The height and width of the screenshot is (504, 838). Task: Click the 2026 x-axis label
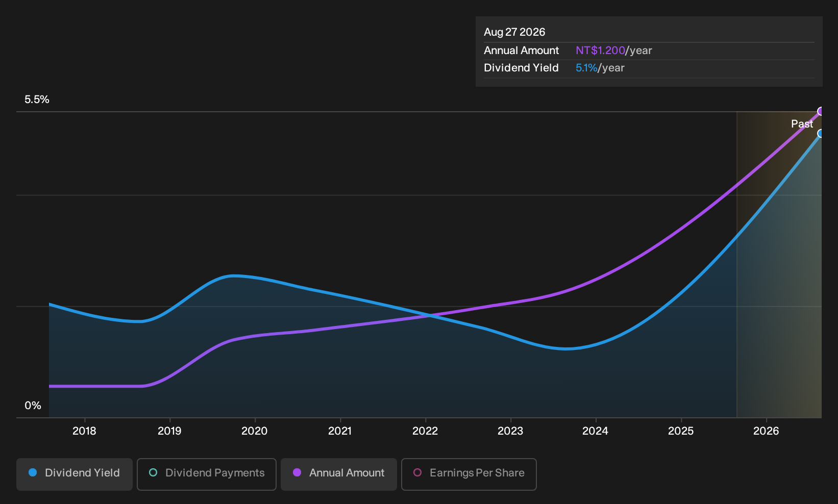point(766,431)
